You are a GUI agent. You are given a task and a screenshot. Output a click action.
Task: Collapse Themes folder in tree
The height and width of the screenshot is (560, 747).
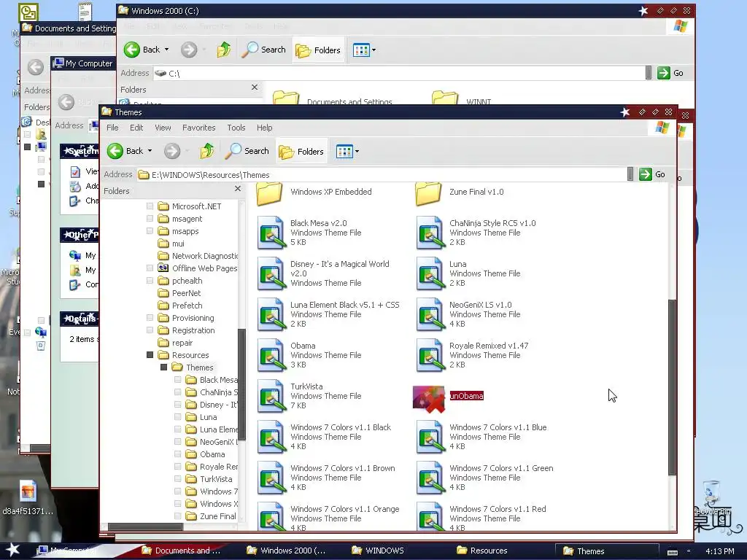point(163,367)
